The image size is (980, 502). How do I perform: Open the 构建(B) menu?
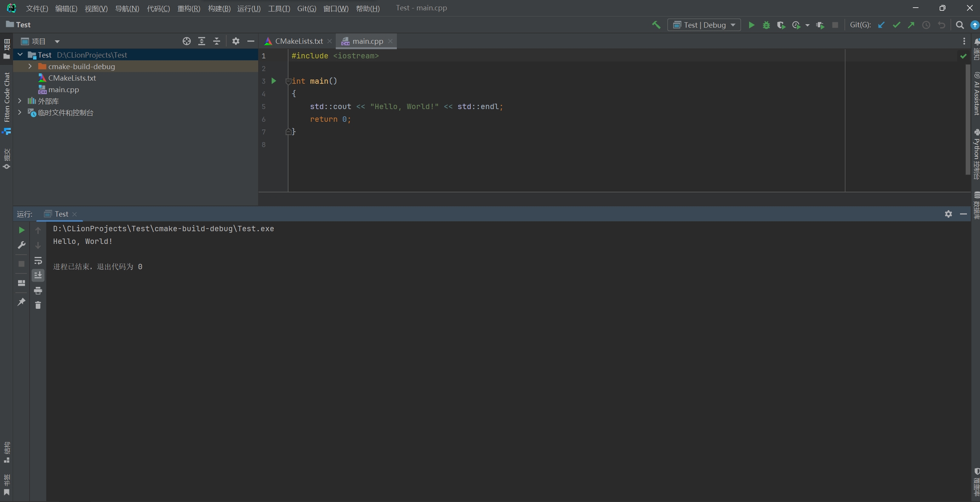pos(219,8)
